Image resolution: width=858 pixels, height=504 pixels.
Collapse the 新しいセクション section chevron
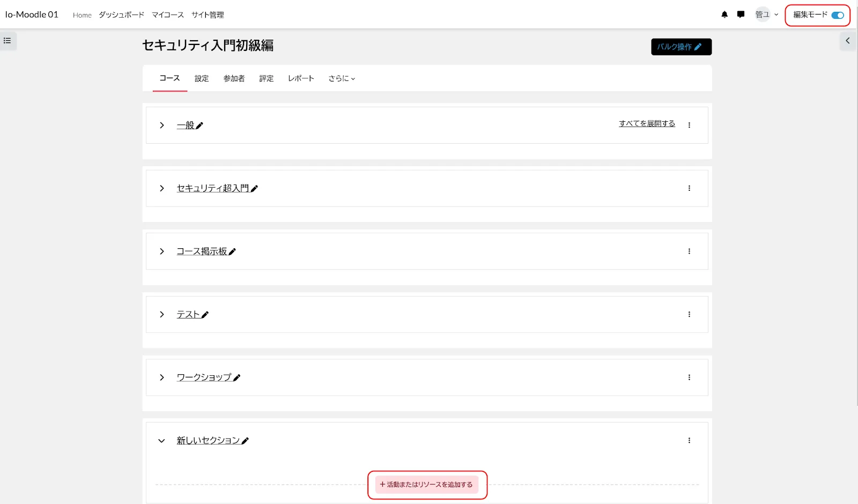161,441
